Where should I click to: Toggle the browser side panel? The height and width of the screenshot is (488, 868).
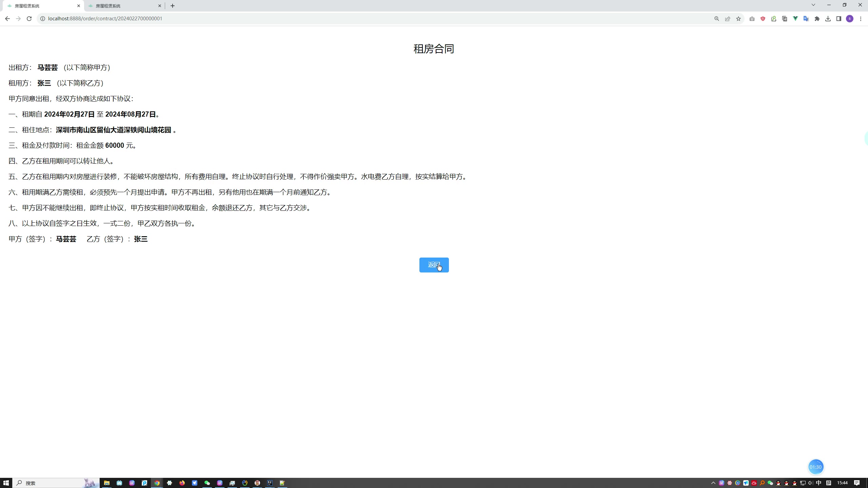click(x=839, y=19)
